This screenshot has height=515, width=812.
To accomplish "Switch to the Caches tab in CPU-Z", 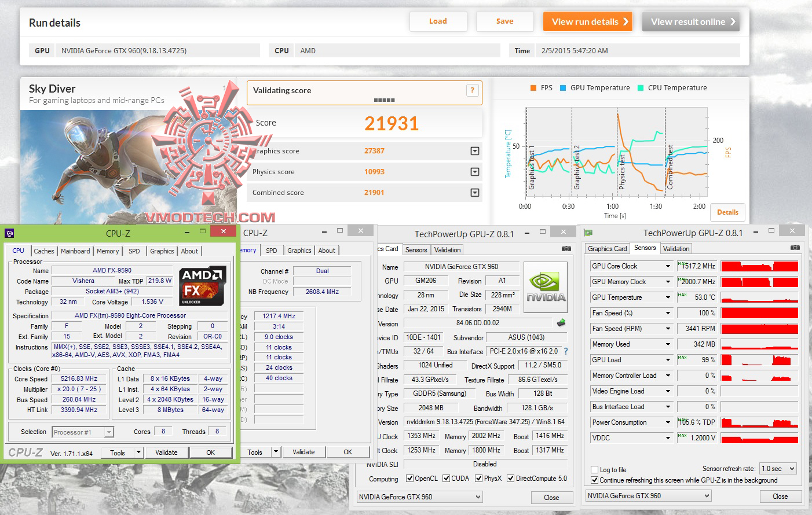I will click(x=44, y=251).
